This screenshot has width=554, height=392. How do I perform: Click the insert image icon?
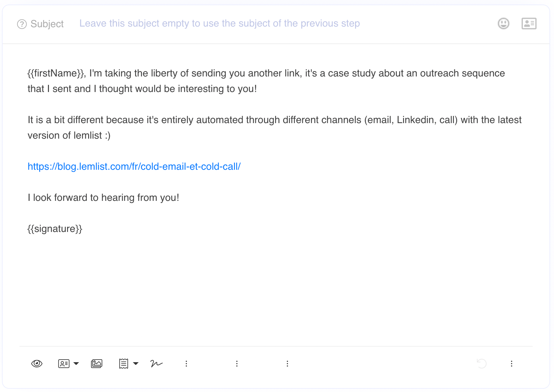(97, 363)
